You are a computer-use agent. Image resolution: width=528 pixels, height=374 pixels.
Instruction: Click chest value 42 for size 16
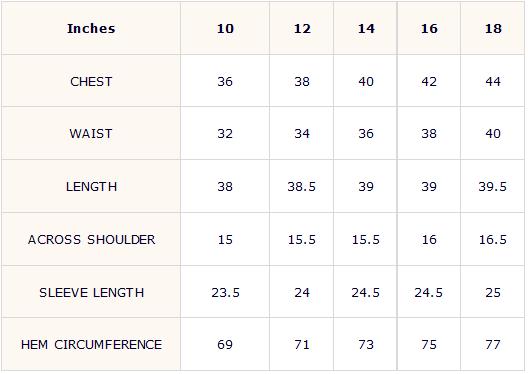point(429,81)
